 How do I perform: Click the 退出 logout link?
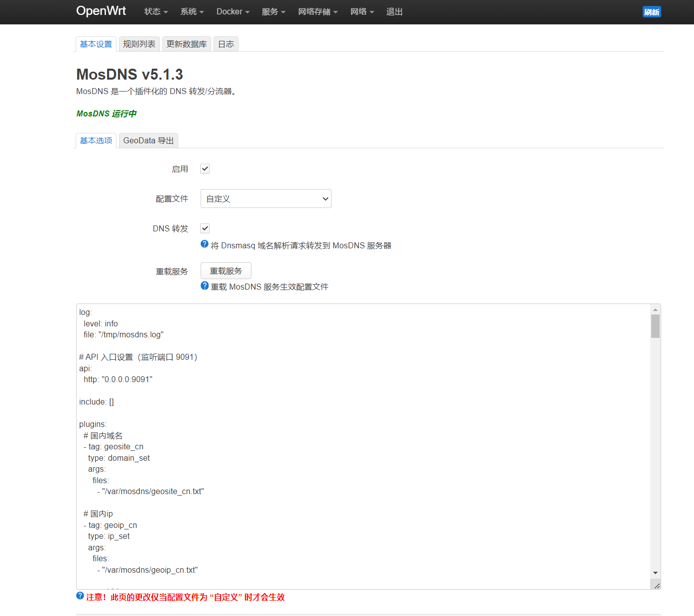point(394,11)
